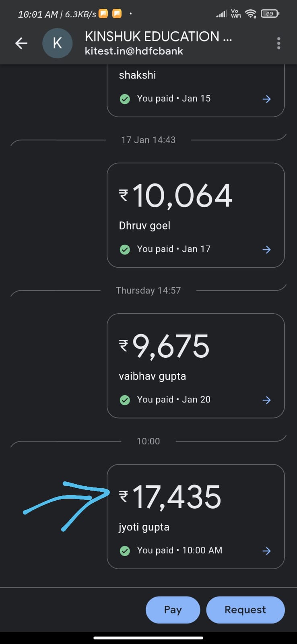Screen dimensions: 297x644
Task: Tap the back arrow icon
Action: click(x=21, y=43)
